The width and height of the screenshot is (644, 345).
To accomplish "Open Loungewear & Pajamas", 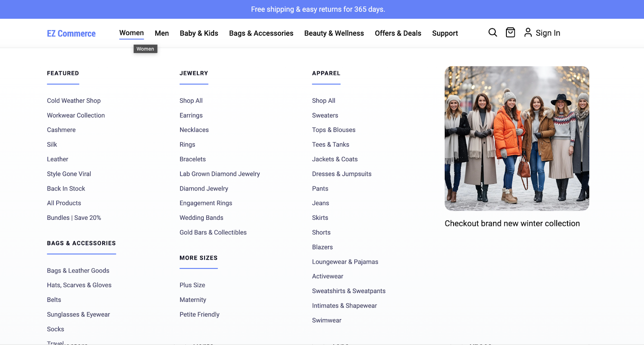I will coord(345,262).
